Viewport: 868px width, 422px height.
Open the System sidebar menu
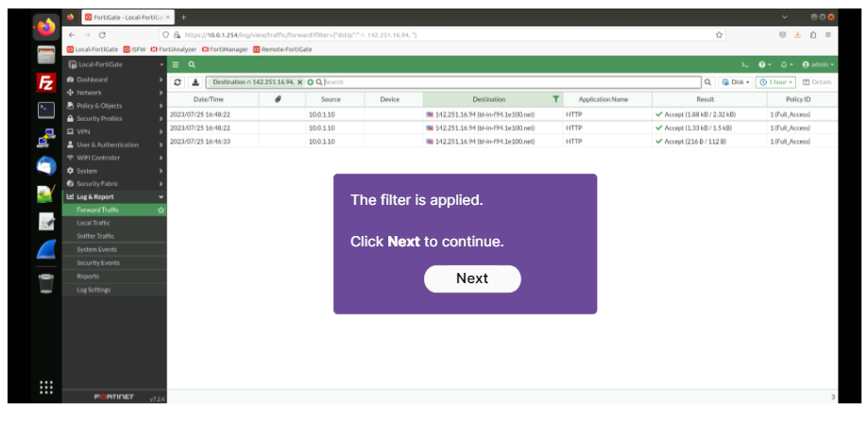pyautogui.click(x=114, y=171)
